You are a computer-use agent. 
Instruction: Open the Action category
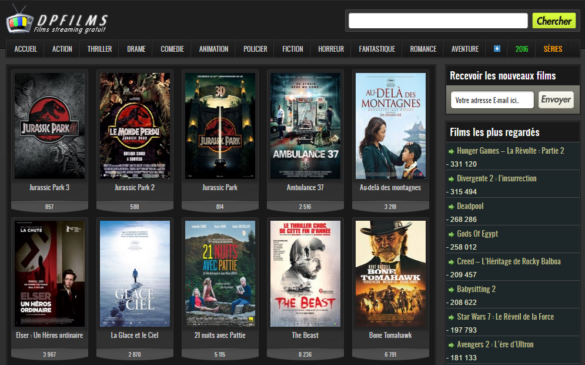62,49
